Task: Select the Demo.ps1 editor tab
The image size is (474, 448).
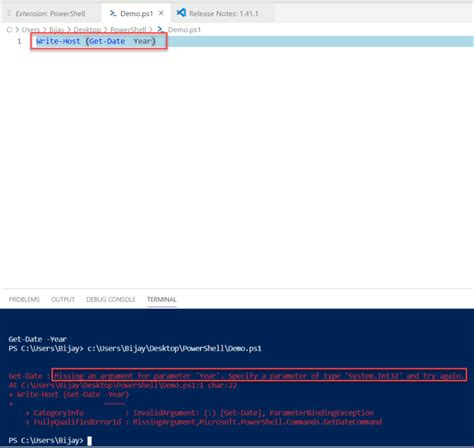Action: point(136,13)
